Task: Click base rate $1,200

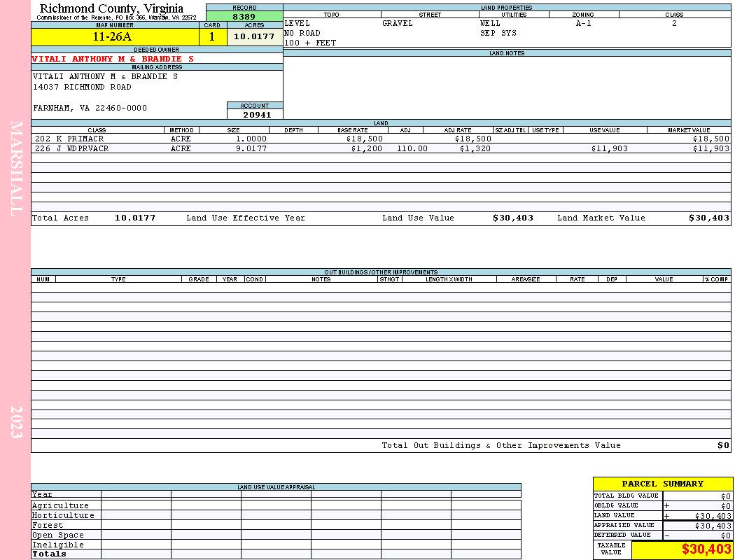Action: click(x=367, y=148)
